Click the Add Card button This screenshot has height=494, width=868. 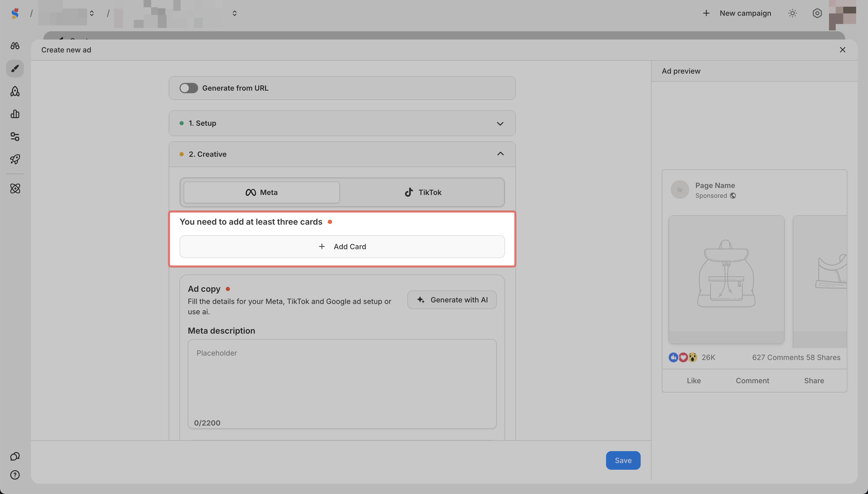(x=342, y=247)
